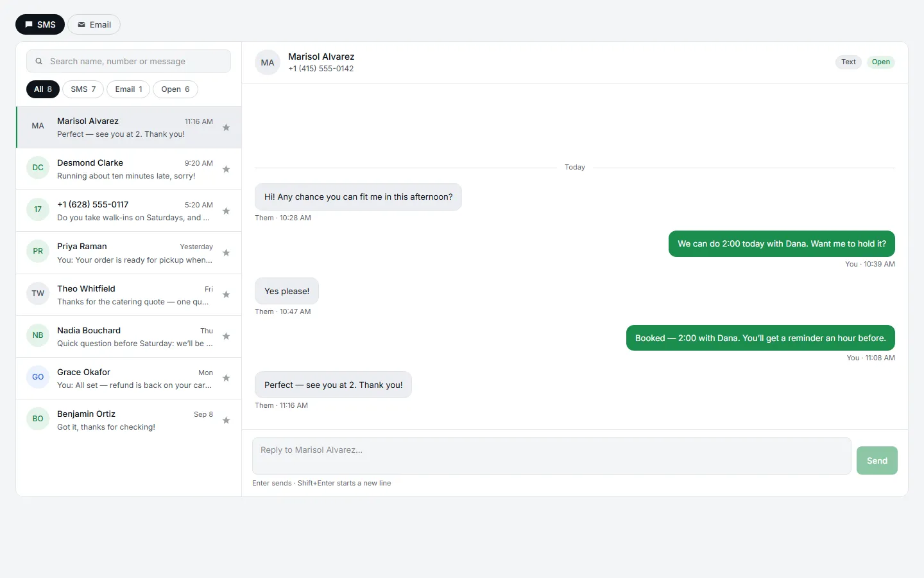This screenshot has width=924, height=578.
Task: Switch to the Email channel tab
Action: pyautogui.click(x=94, y=24)
